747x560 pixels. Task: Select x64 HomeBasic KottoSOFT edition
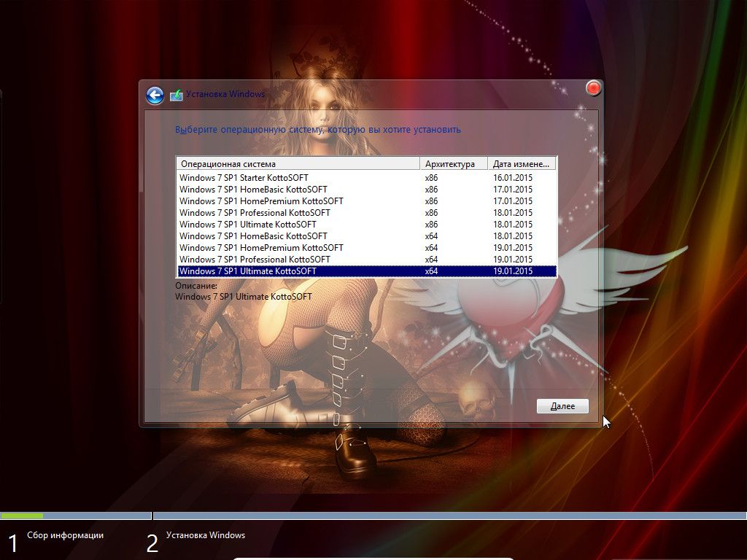click(366, 236)
